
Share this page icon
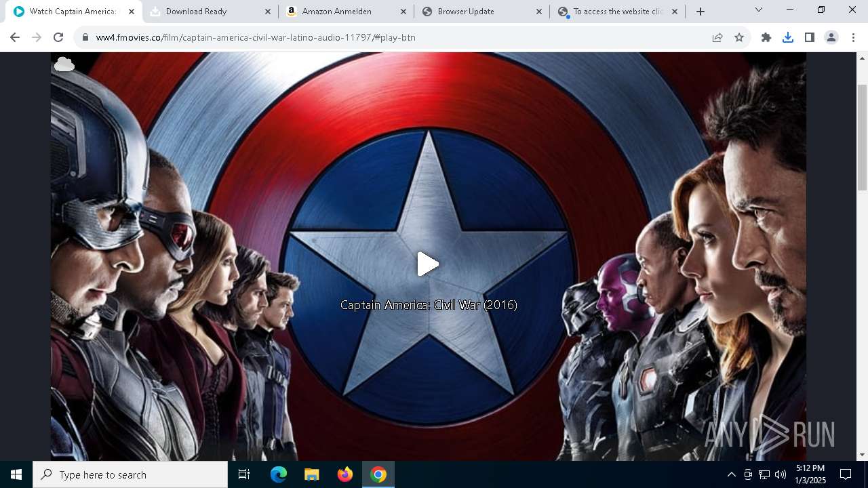click(x=717, y=37)
